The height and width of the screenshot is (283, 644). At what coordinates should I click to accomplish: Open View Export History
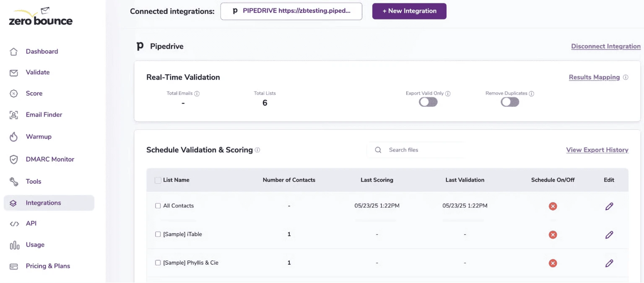(x=597, y=149)
